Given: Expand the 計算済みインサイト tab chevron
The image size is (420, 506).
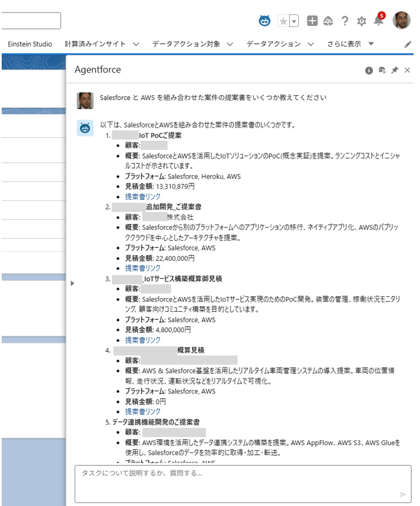Looking at the screenshot, I should (x=136, y=44).
